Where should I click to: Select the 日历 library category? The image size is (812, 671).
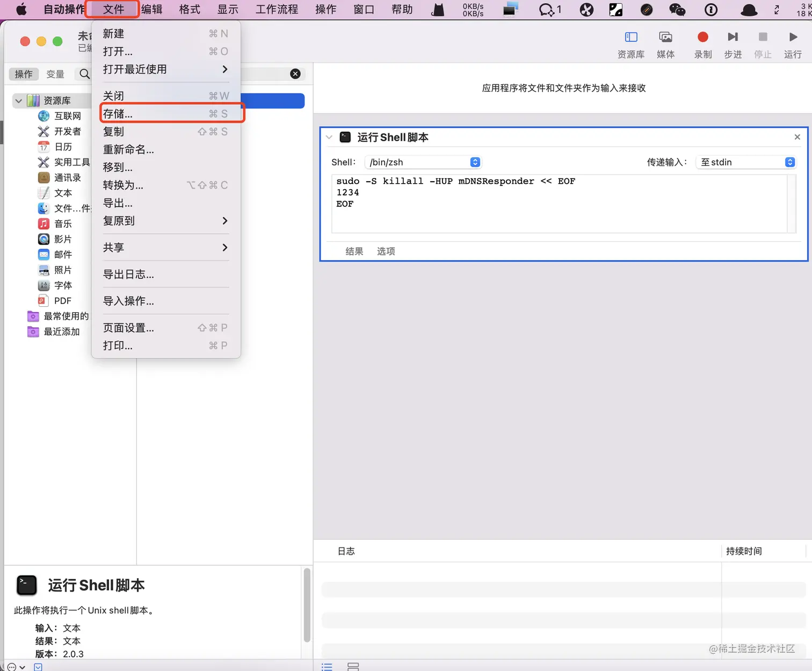(55, 147)
